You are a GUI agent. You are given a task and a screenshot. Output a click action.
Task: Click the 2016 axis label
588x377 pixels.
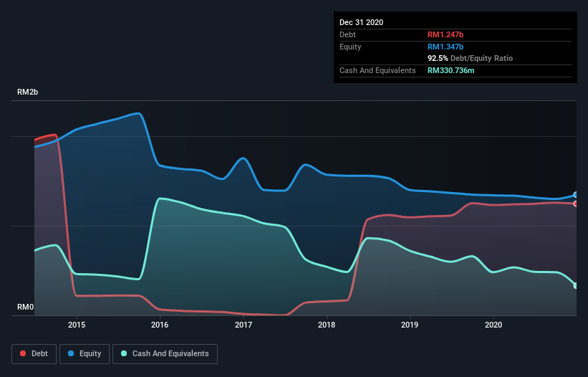(x=160, y=325)
